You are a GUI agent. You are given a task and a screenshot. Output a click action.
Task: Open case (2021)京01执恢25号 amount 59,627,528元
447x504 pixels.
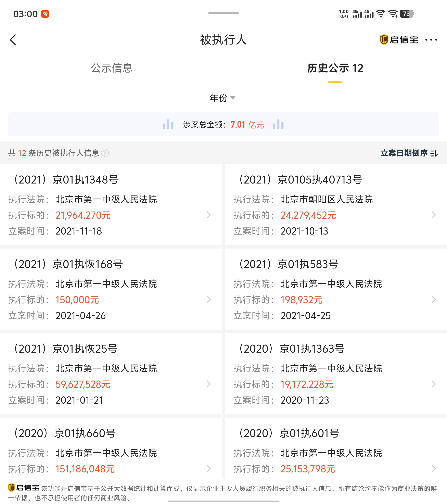(x=83, y=384)
